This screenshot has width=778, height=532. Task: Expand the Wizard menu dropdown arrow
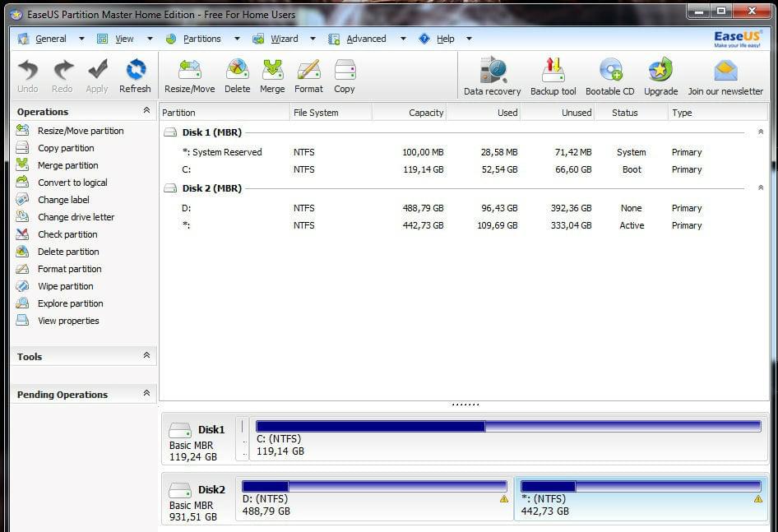pyautogui.click(x=313, y=39)
